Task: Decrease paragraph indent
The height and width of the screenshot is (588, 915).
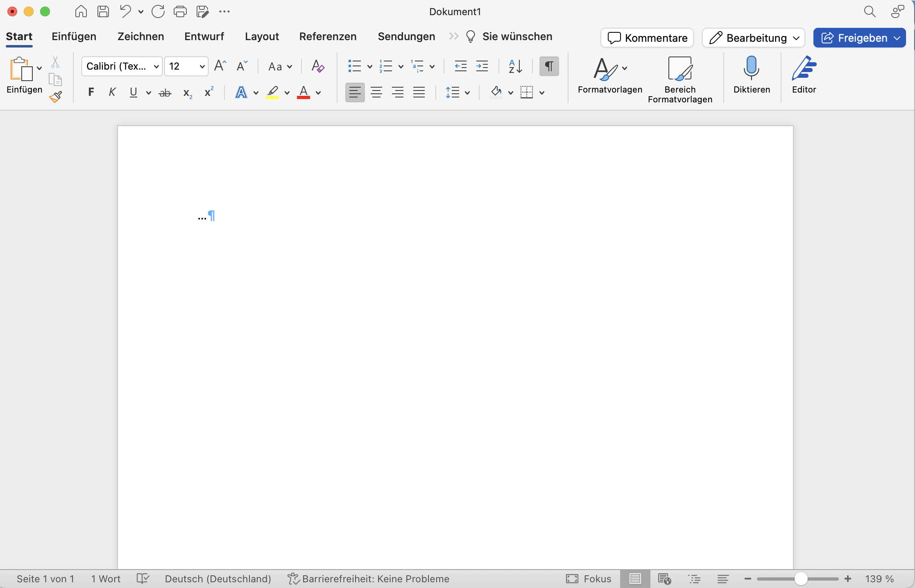Action: (x=460, y=66)
